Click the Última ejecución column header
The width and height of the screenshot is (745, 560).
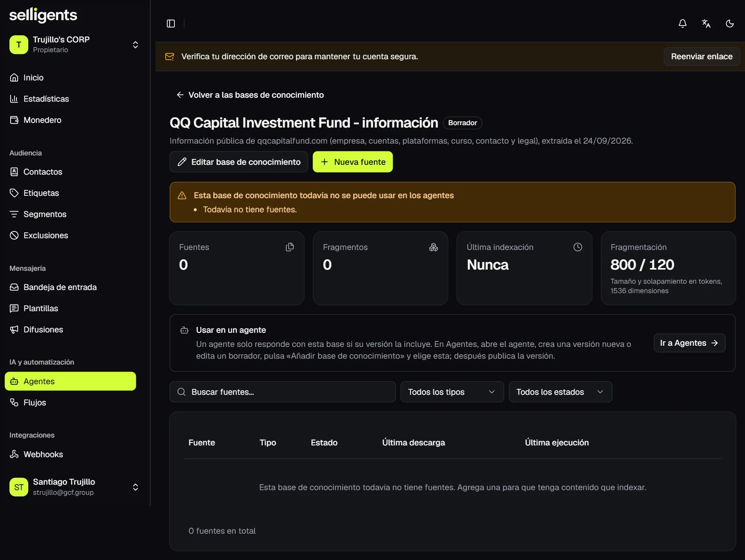pos(557,443)
